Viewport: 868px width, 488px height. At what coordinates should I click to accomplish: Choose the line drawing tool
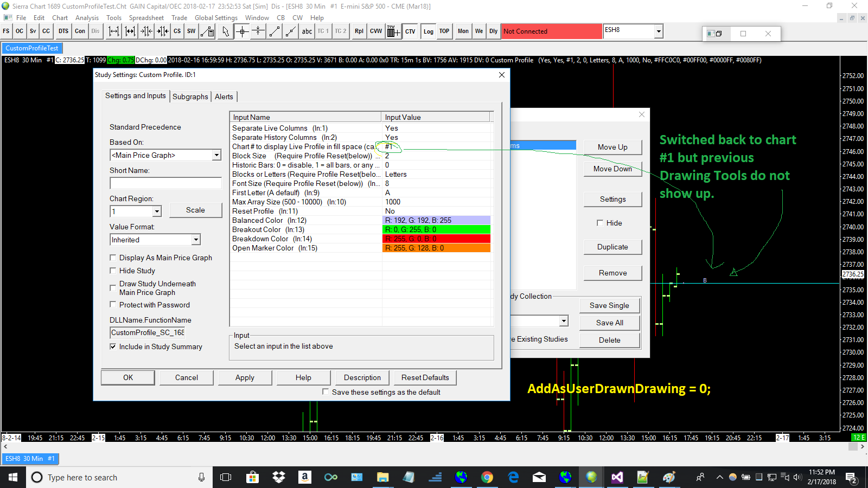click(275, 31)
